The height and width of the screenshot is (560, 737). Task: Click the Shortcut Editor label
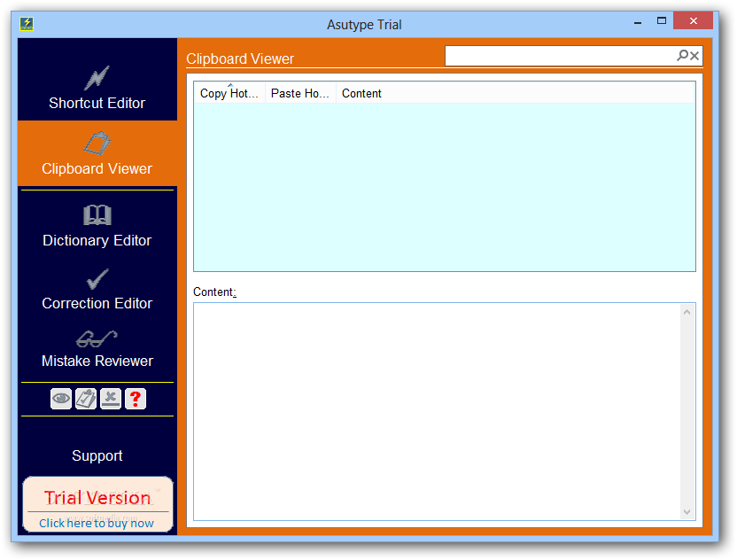[x=97, y=103]
